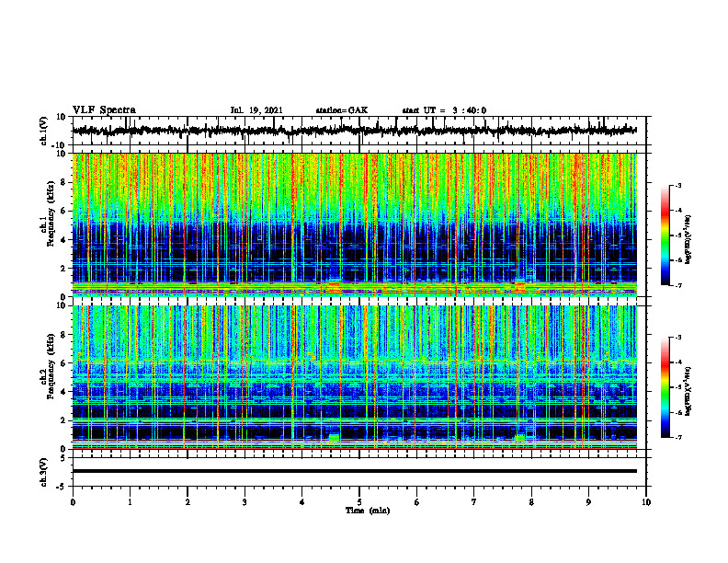The image size is (728, 563).
Task: Click time axis tick label "5"
Action: [x=359, y=502]
